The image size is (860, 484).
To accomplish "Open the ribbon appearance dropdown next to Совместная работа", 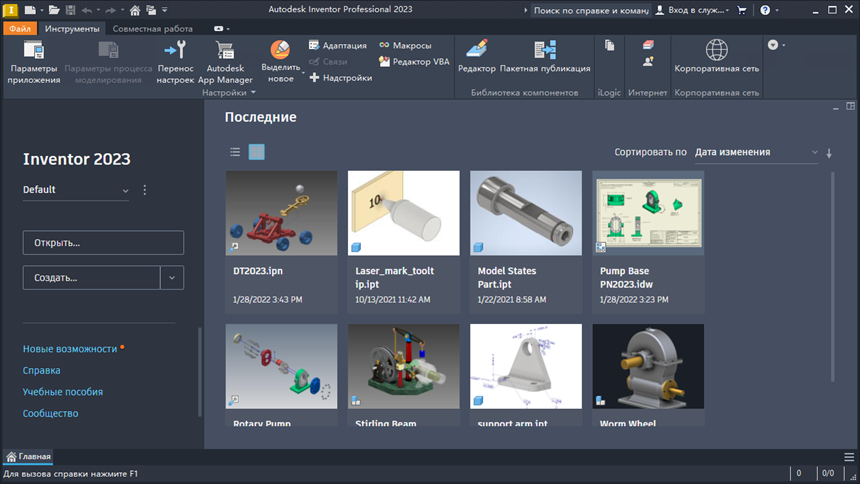I will point(222,29).
